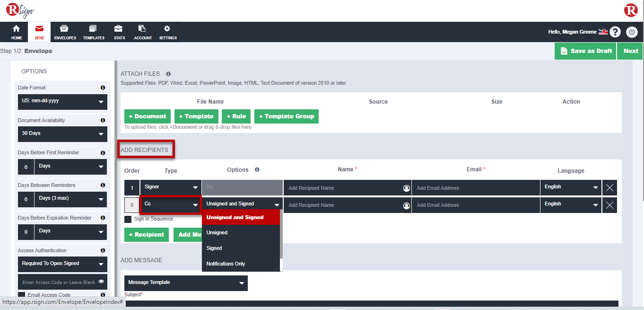Click the + Document button
644x310 pixels.
pos(148,116)
